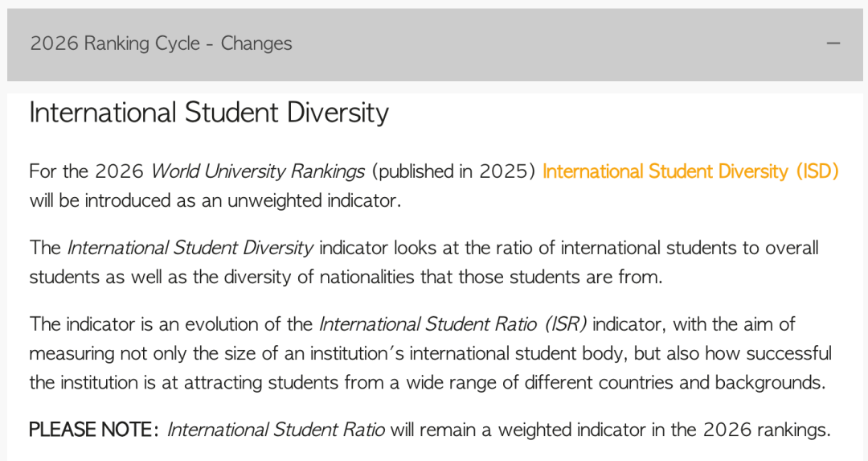Open the International Student Diversity (ISD) link
The width and height of the screenshot is (868, 461).
click(690, 171)
